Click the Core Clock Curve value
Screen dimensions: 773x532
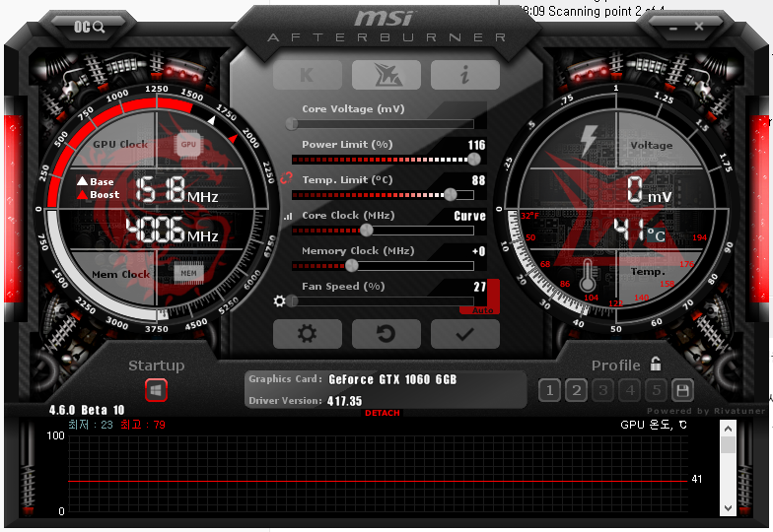[469, 216]
